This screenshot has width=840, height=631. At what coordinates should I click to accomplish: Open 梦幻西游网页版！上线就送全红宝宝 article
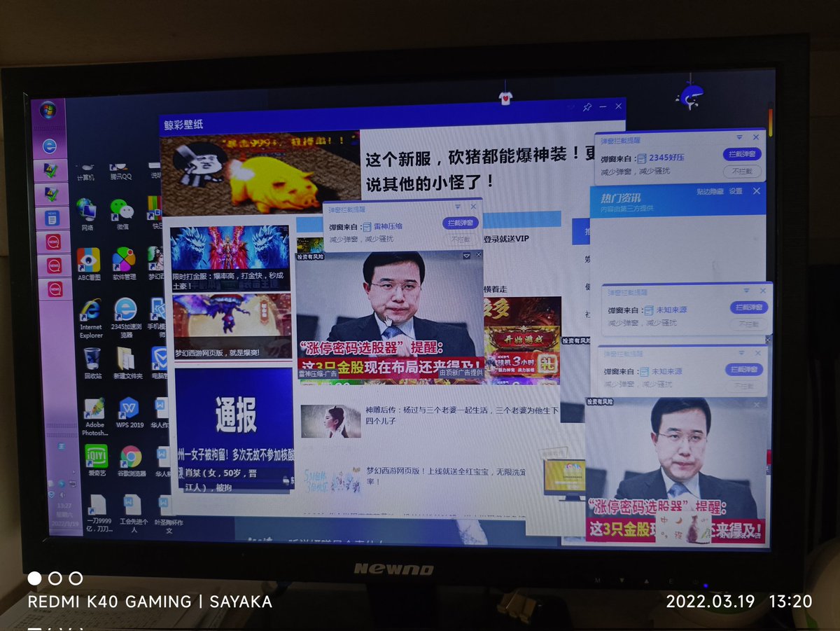click(445, 476)
